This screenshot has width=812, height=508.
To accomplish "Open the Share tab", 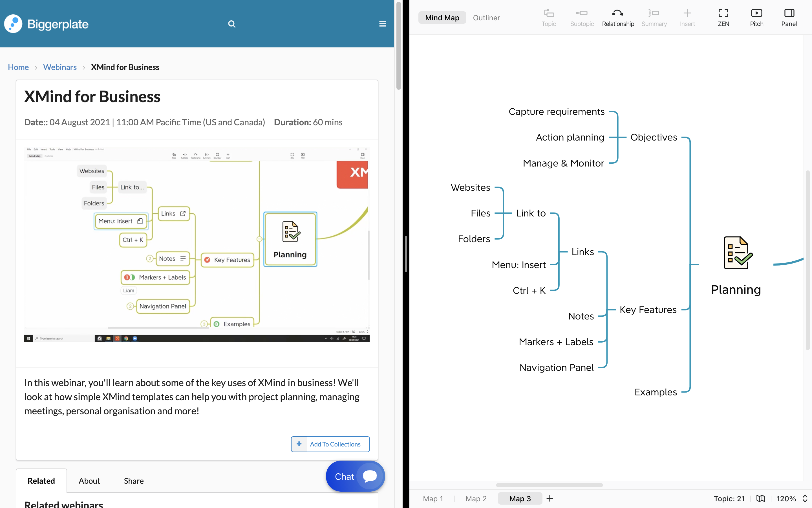I will click(134, 481).
